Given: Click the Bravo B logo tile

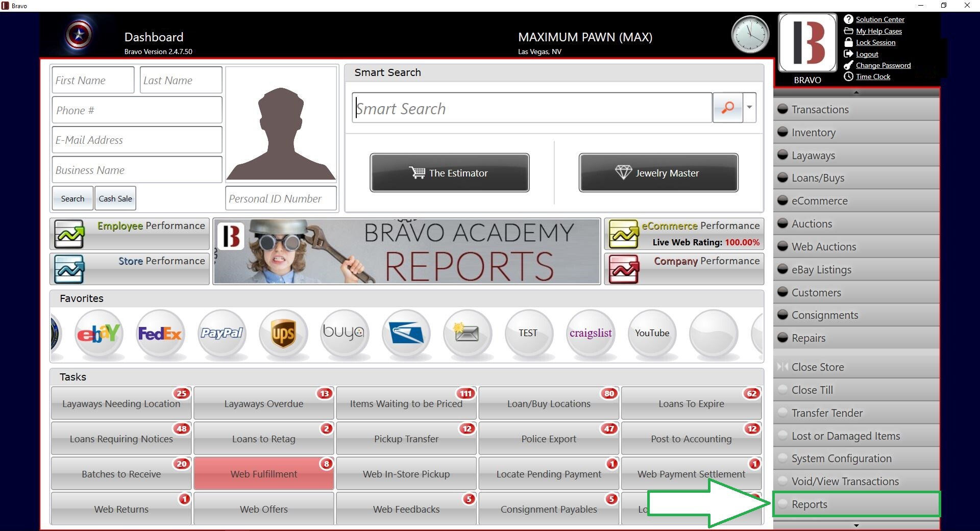Looking at the screenshot, I should point(807,42).
